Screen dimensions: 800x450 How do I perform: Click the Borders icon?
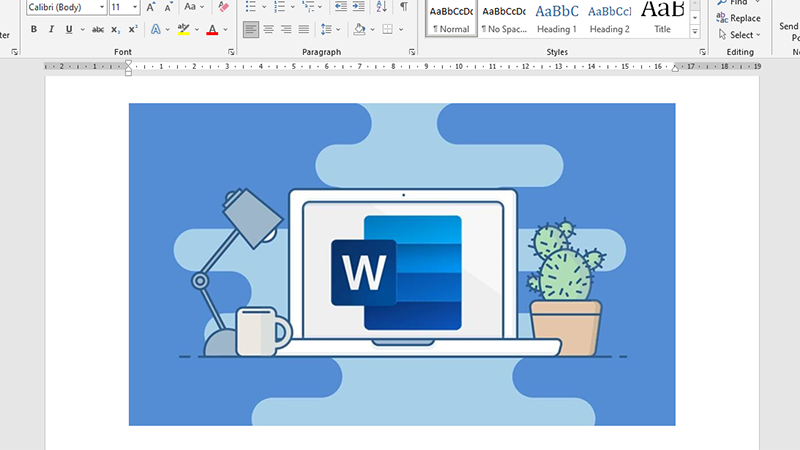click(x=388, y=29)
